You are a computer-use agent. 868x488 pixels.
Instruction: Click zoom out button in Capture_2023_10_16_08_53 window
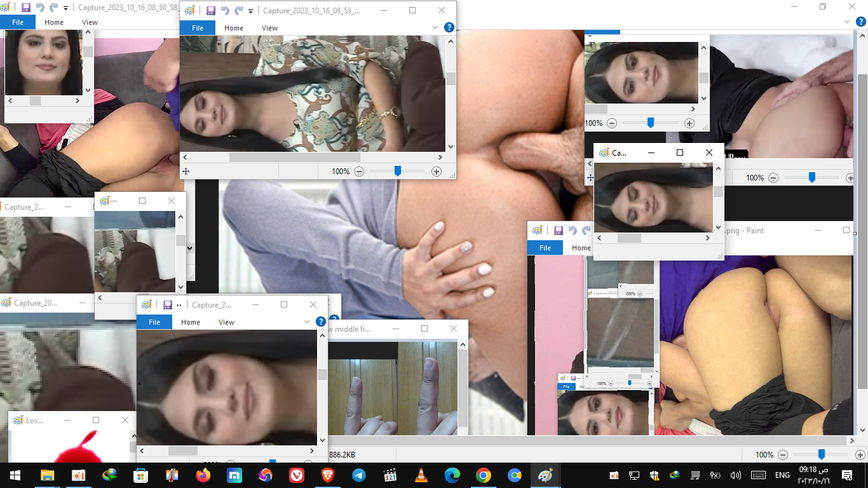coord(359,172)
